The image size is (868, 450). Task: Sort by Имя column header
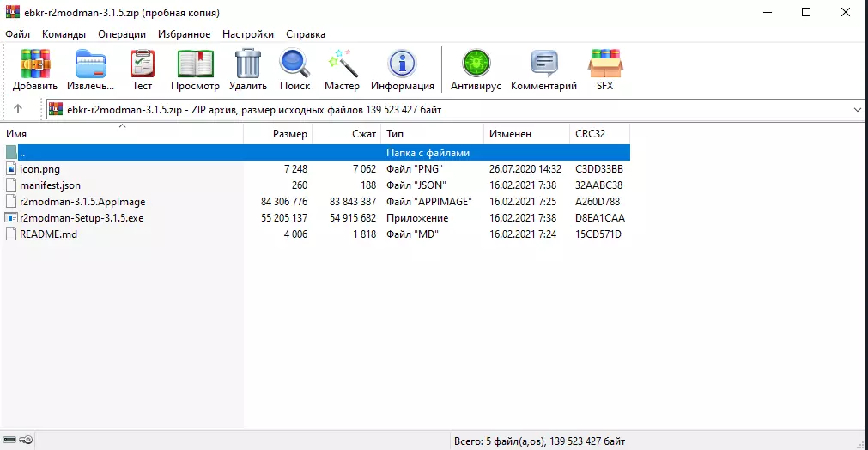(x=122, y=134)
